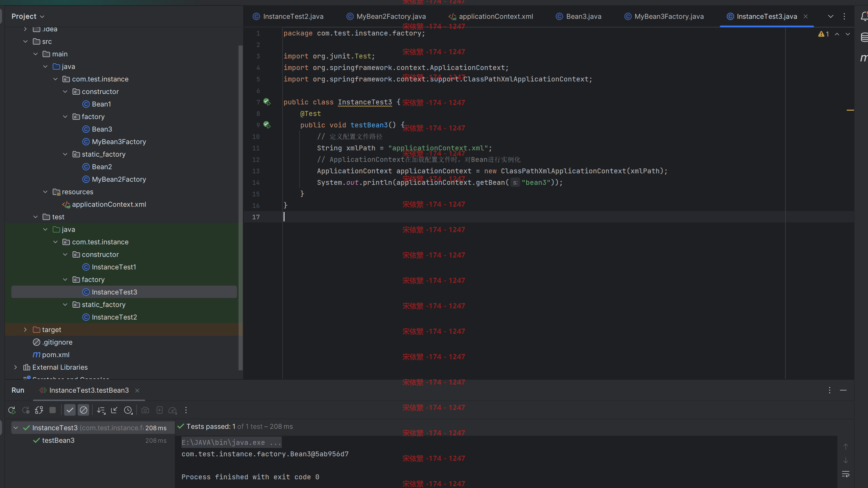
Task: Select testBean3 in test results
Action: [58, 440]
